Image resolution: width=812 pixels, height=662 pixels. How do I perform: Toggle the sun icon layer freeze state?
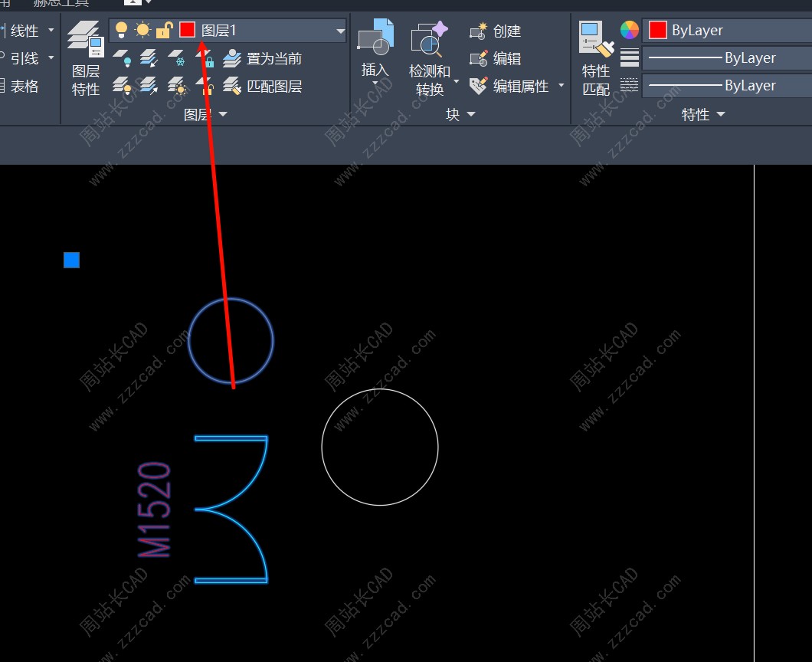pyautogui.click(x=142, y=31)
